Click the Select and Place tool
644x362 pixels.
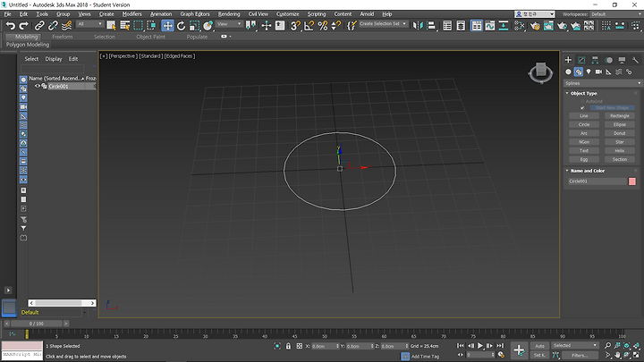point(208,25)
